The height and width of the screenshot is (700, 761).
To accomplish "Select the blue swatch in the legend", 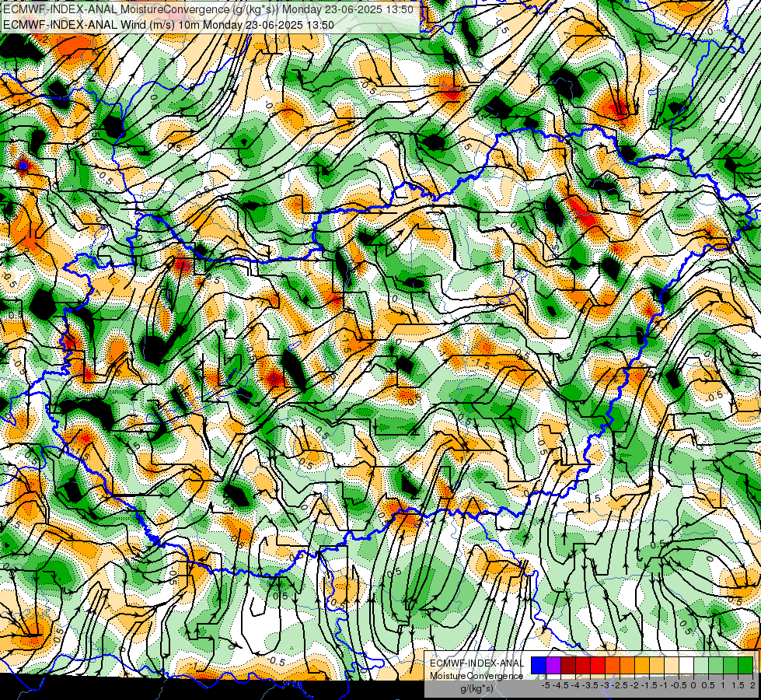I will tap(539, 665).
